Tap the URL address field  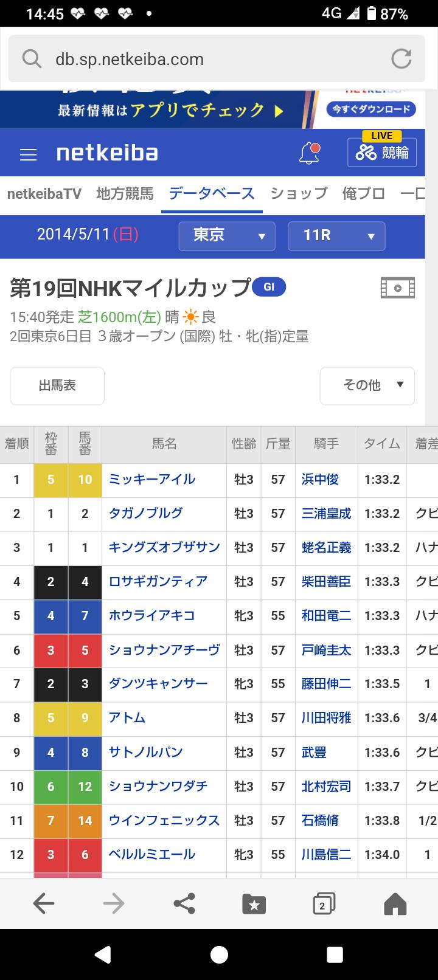tap(207, 59)
